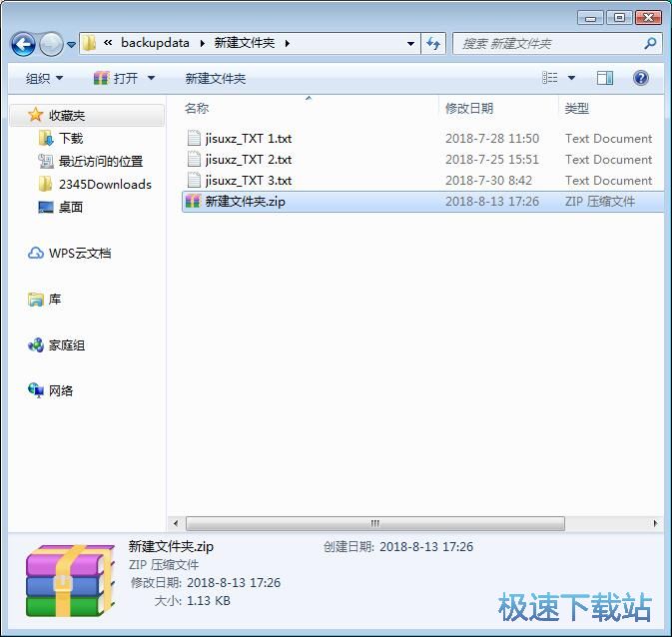Expand arrow after 新建文件夹 breadcrumb

(288, 43)
